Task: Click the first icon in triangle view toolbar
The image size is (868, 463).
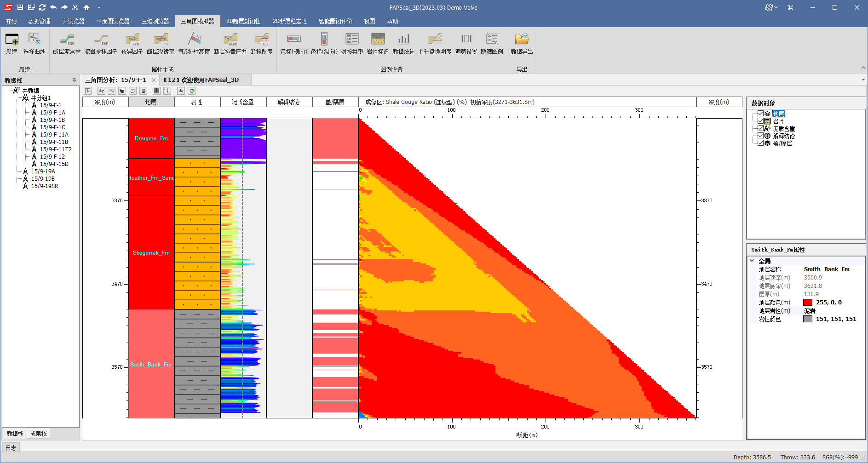Action: 88,91
